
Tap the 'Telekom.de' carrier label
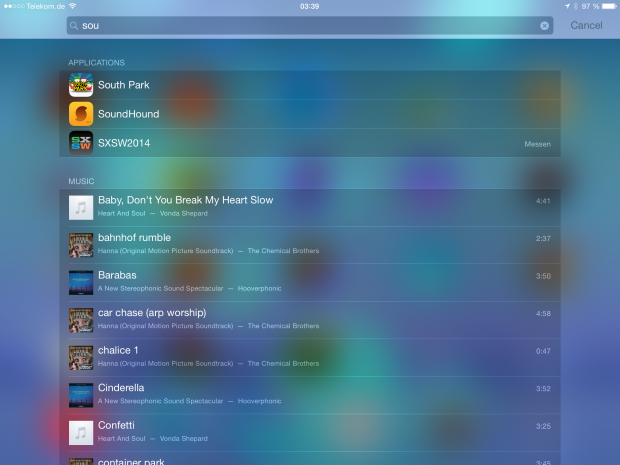[x=46, y=6]
